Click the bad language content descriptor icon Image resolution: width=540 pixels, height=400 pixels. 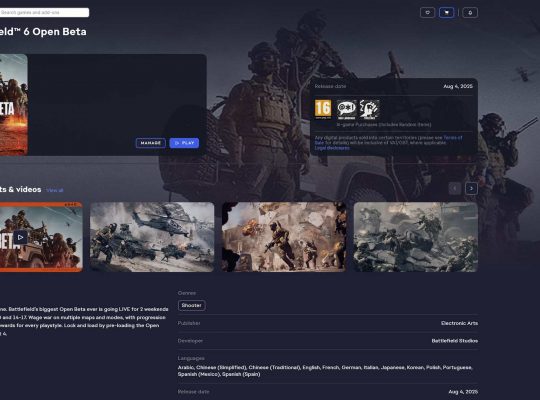pos(346,110)
